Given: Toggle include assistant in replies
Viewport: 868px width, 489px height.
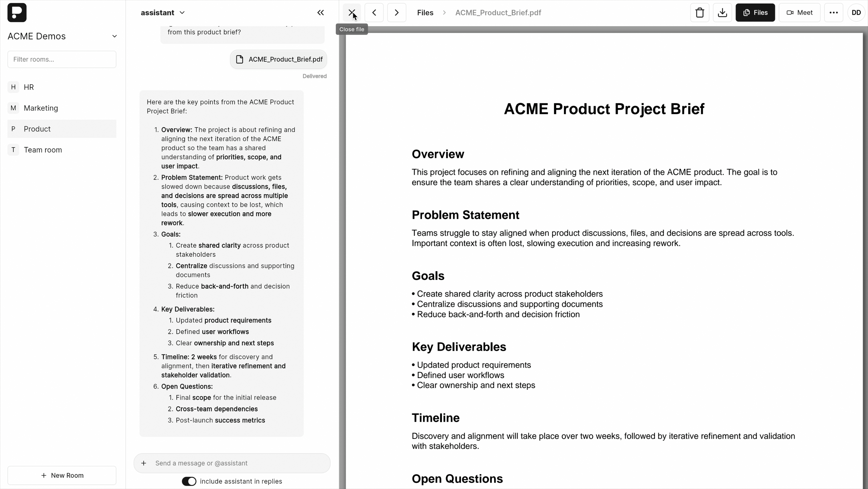Looking at the screenshot, I should [189, 481].
